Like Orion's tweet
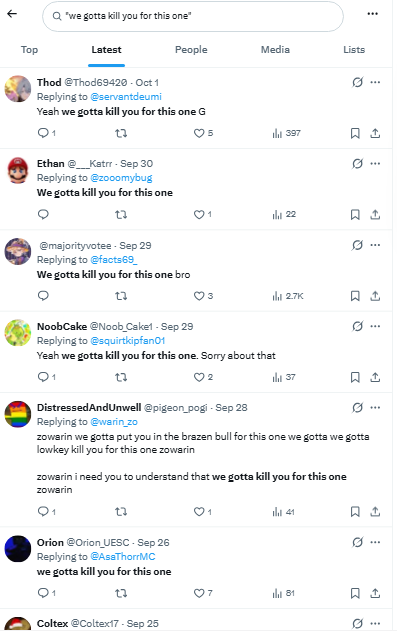397x633 pixels. [199, 593]
